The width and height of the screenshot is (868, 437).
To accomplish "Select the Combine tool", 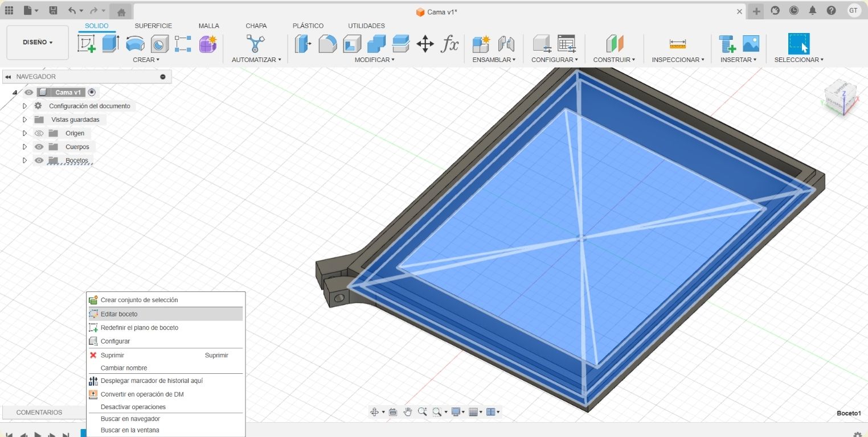I will 376,44.
